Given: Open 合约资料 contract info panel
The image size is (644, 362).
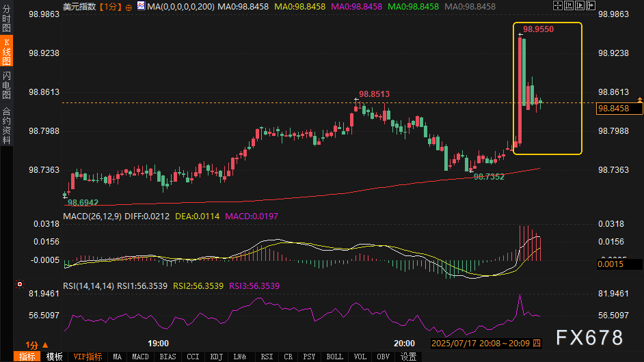Looking at the screenshot, I should [x=6, y=126].
